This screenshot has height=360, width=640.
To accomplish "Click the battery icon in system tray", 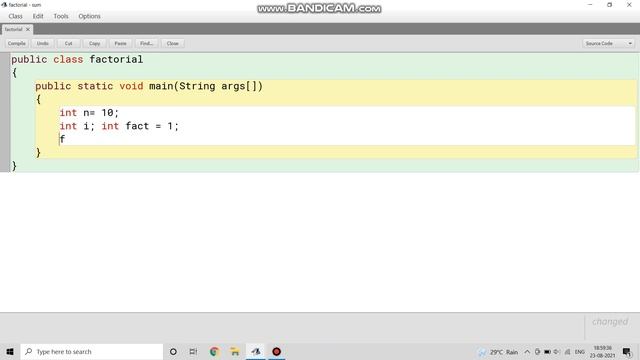I will coord(547,352).
